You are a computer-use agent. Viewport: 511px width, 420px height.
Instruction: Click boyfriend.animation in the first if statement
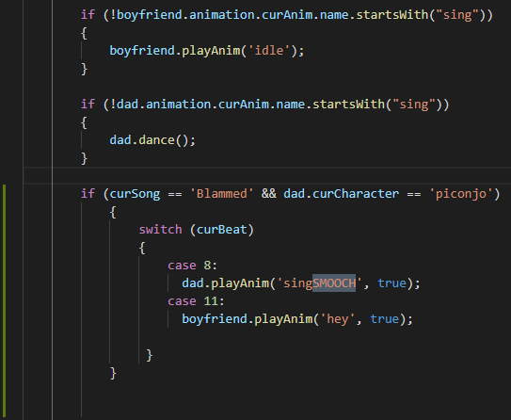(x=185, y=15)
